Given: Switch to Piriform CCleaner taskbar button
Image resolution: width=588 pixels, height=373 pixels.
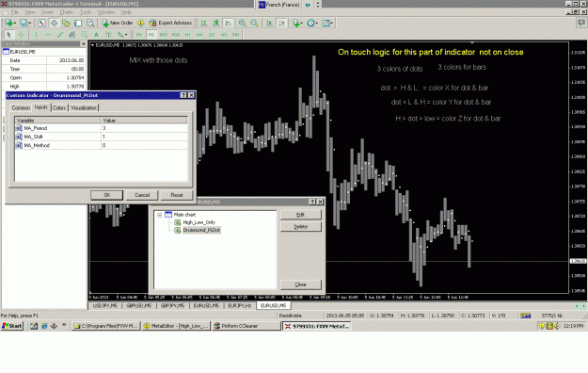Looking at the screenshot, I should pos(246,326).
